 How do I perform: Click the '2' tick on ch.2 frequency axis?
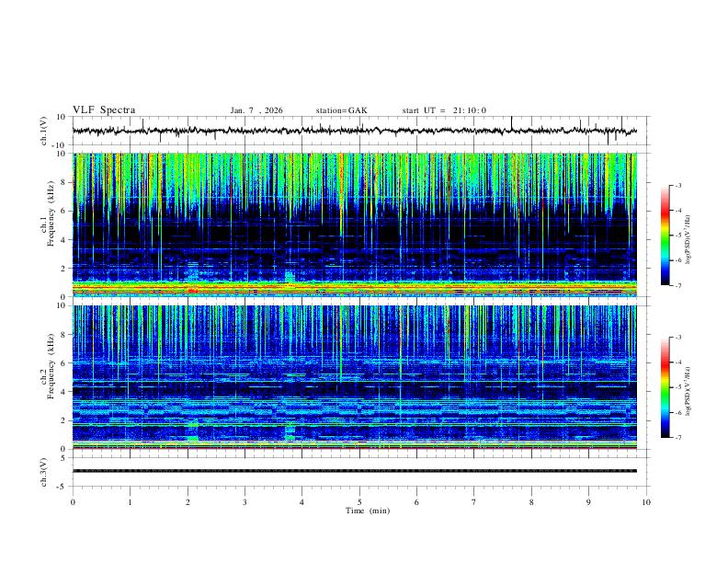(x=63, y=420)
